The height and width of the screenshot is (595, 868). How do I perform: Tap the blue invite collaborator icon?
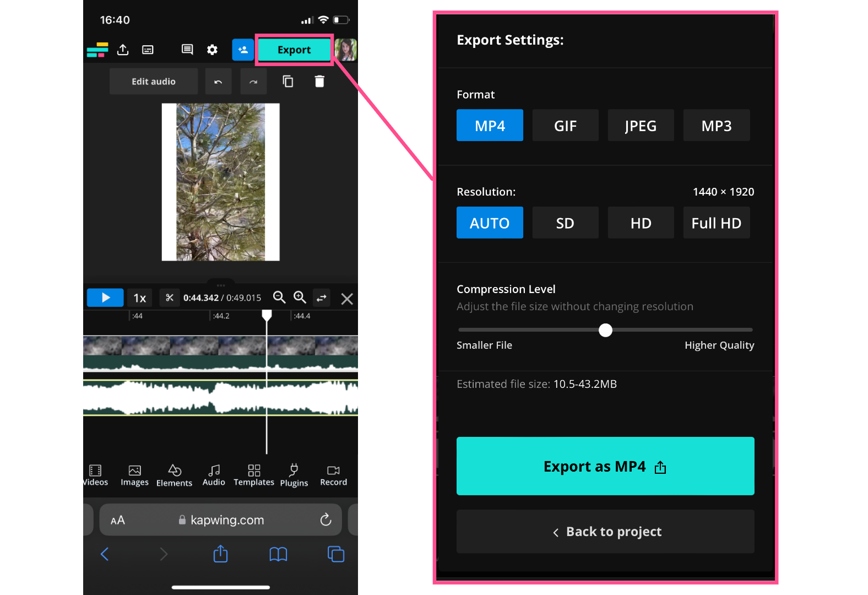click(243, 50)
